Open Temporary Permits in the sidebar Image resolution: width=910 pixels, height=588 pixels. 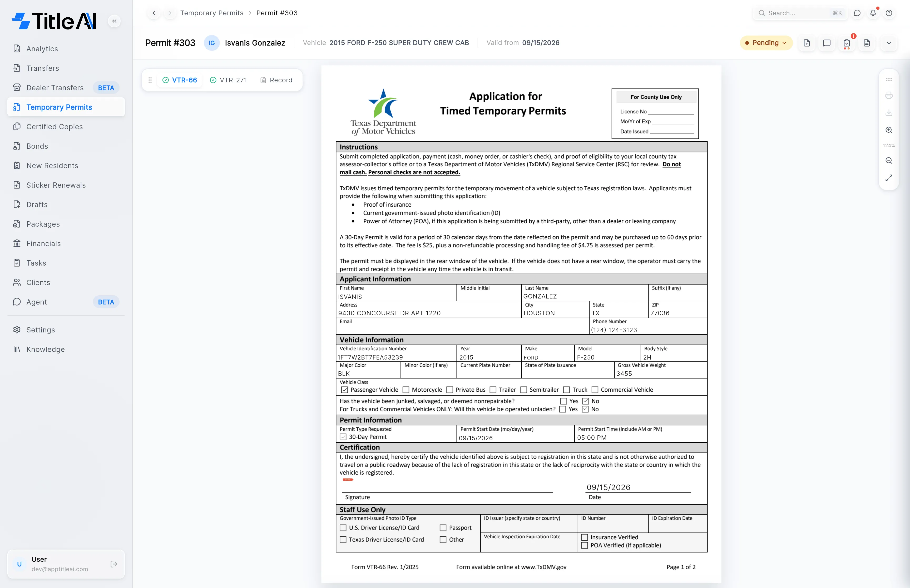coord(66,107)
